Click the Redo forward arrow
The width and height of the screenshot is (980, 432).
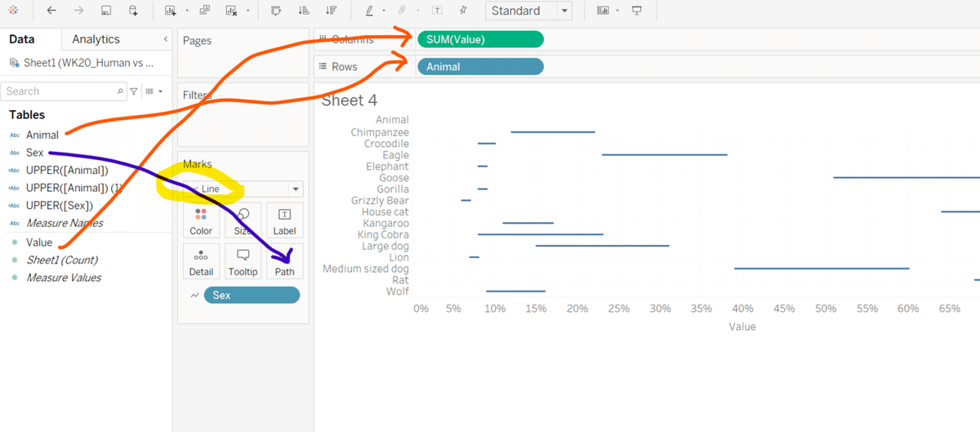(78, 11)
